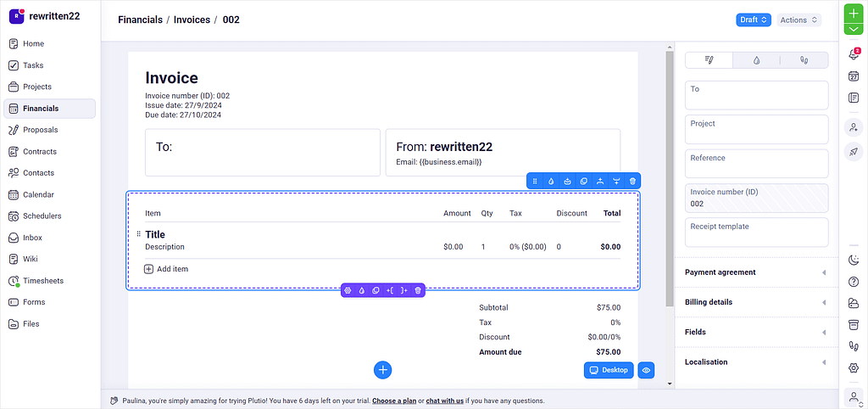This screenshot has width=868, height=409.
Task: Click the Invoices breadcrumb link
Action: [192, 20]
